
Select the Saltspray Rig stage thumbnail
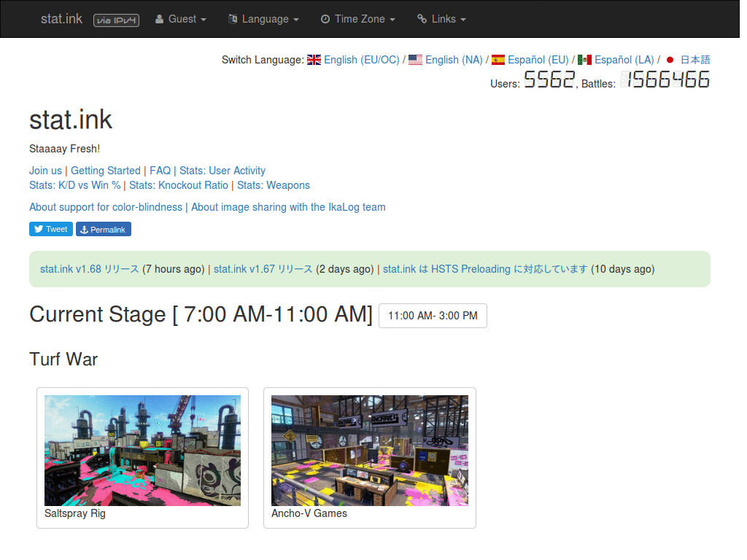[x=142, y=451]
